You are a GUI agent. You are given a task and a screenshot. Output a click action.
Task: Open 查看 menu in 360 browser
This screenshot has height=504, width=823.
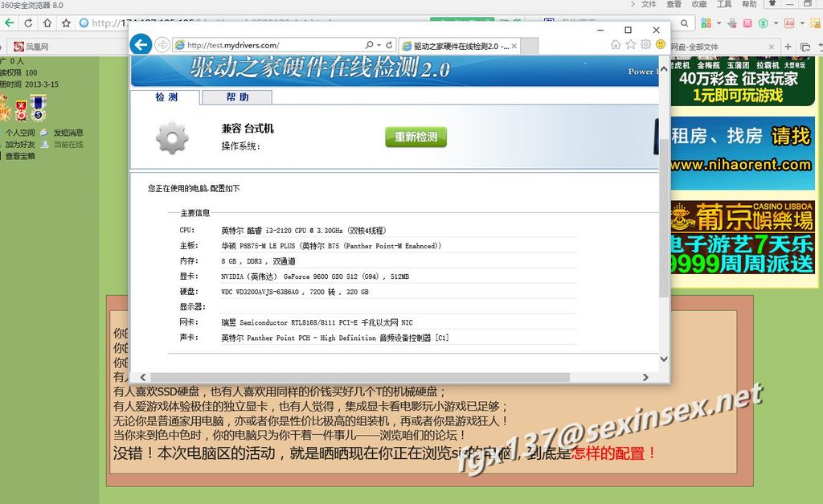coord(674,4)
